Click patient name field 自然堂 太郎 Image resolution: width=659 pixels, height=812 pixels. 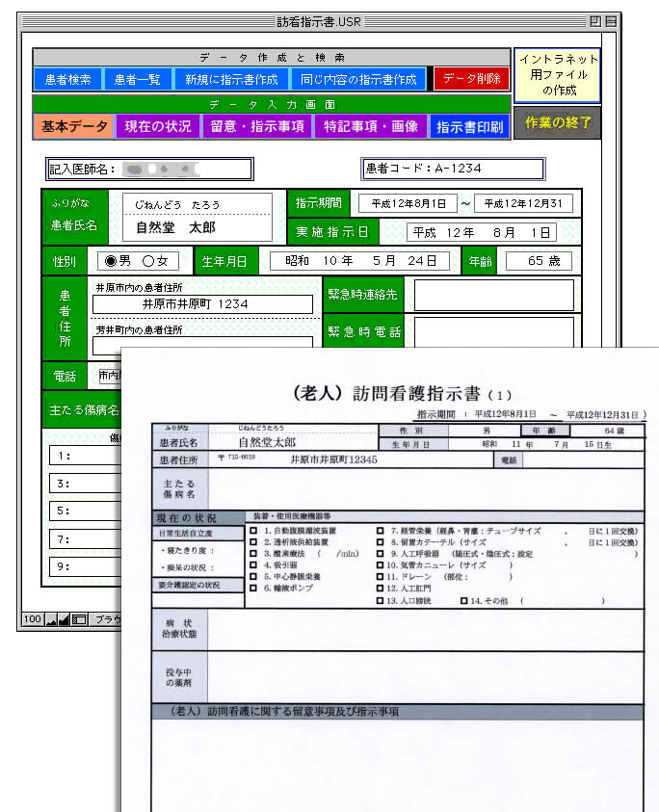[198, 228]
